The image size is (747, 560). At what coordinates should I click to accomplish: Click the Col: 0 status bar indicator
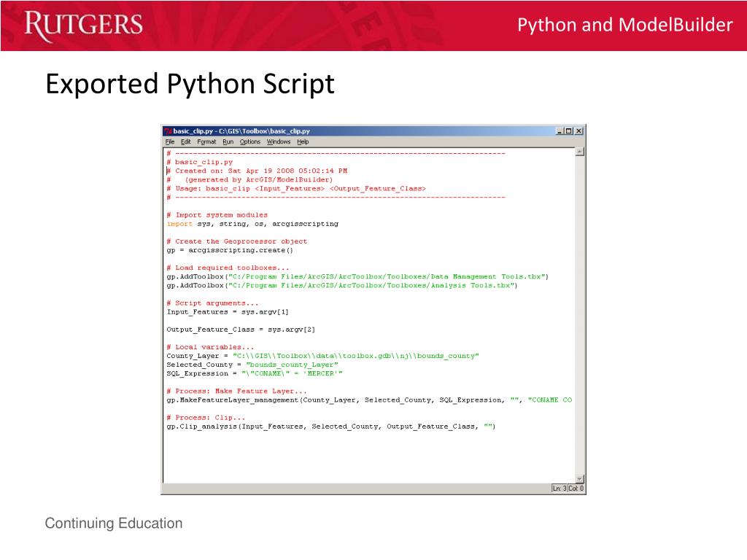576,489
